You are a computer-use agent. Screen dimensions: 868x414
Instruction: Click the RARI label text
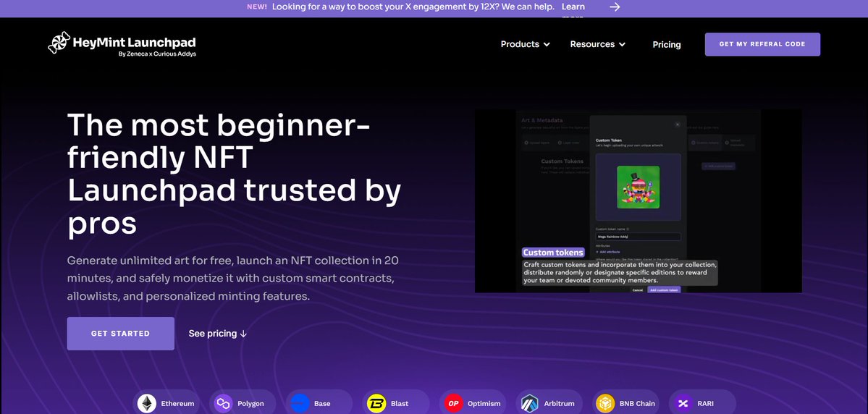click(705, 404)
